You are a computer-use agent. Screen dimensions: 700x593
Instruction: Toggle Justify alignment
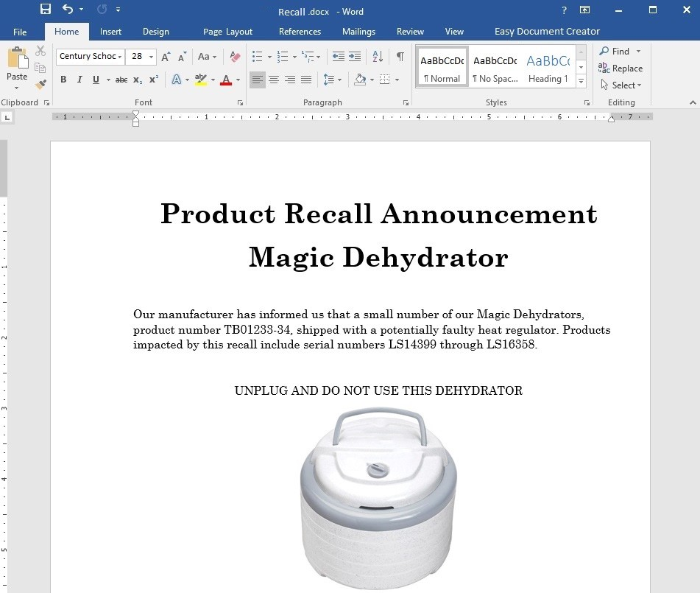pos(305,80)
